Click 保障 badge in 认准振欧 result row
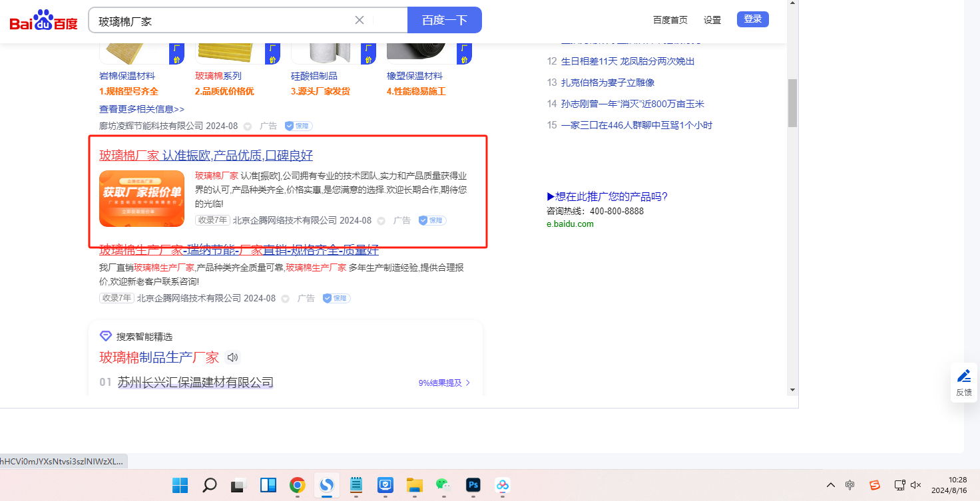980x501 pixels. (x=432, y=220)
